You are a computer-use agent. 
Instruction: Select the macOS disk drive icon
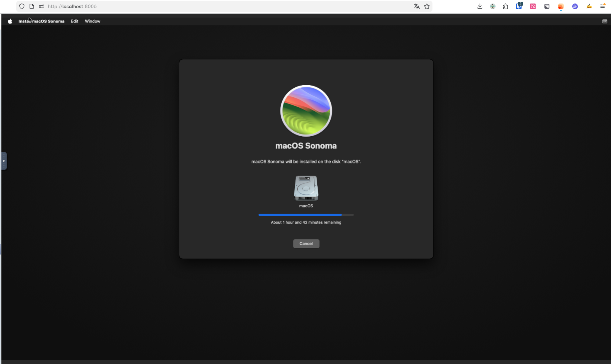(x=306, y=188)
